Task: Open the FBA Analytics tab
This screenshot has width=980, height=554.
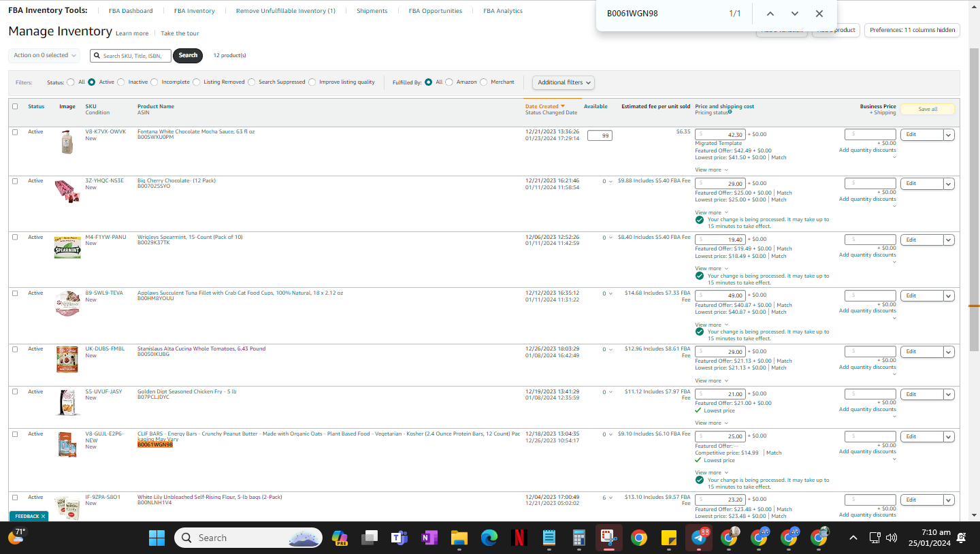Action: tap(503, 11)
